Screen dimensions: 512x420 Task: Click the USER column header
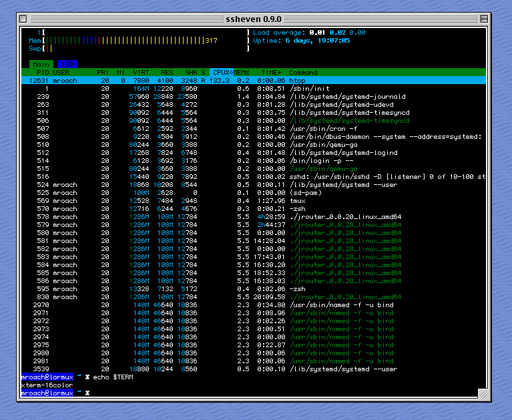pyautogui.click(x=61, y=72)
